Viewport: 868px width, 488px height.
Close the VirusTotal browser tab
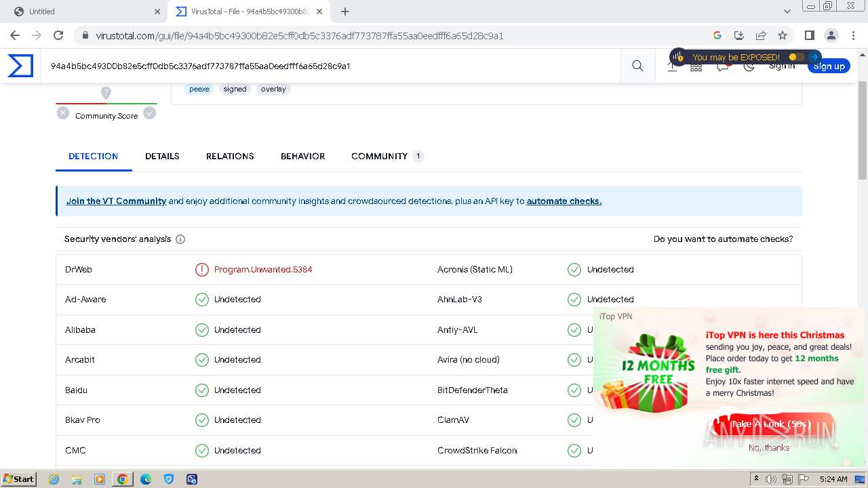tap(319, 12)
